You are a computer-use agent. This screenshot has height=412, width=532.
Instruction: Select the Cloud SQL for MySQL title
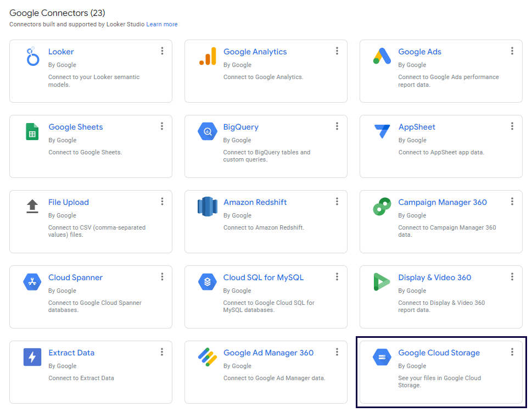tap(263, 277)
